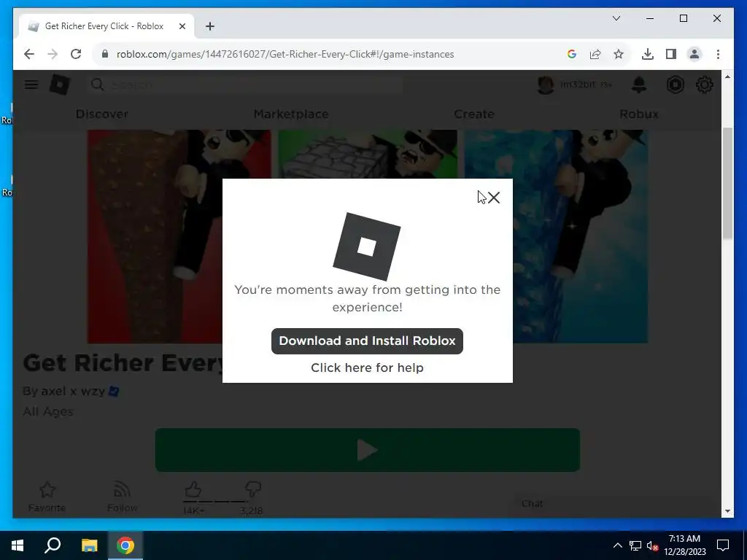
Task: Open the Chat panel
Action: pos(612,504)
